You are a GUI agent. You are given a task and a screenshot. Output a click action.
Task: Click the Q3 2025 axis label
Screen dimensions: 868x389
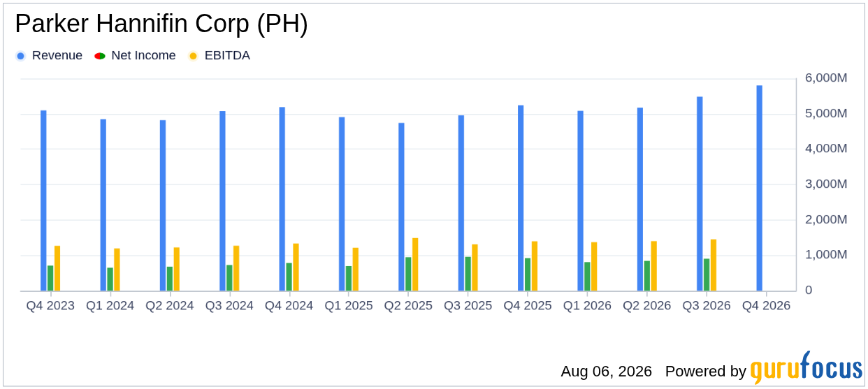point(468,306)
